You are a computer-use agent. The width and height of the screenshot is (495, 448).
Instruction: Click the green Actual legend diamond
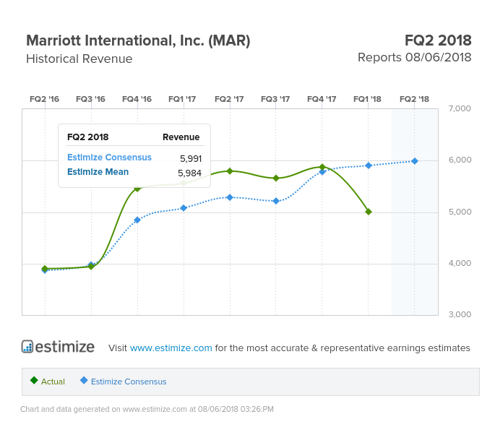click(x=34, y=380)
